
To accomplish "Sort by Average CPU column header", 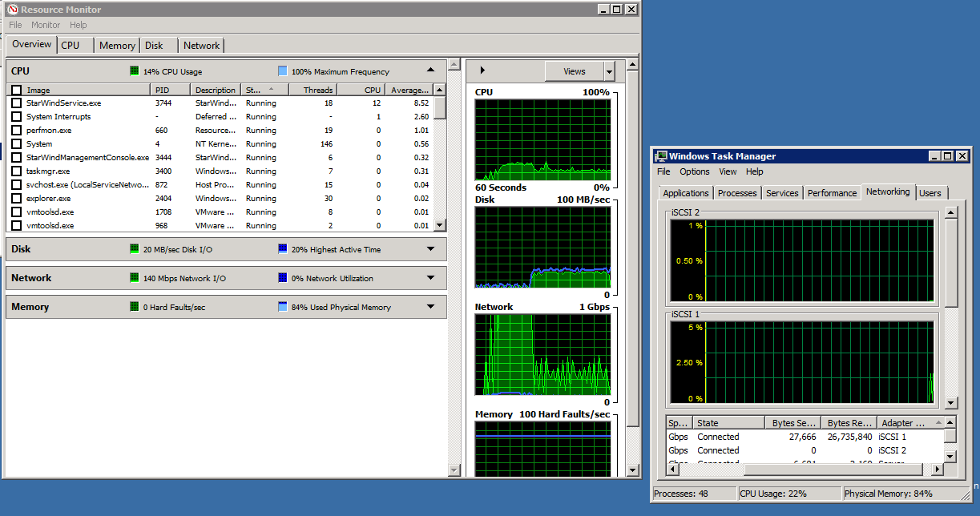I will (409, 90).
